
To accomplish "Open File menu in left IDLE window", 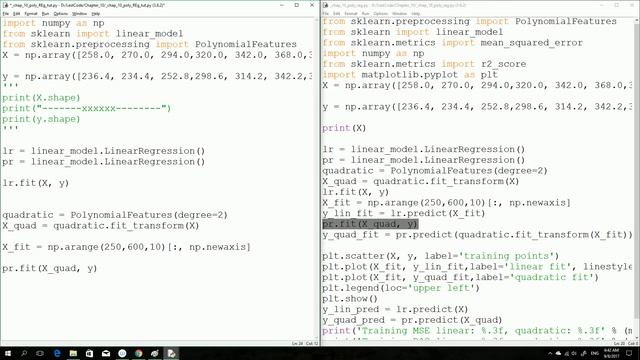I will pos(6,13).
